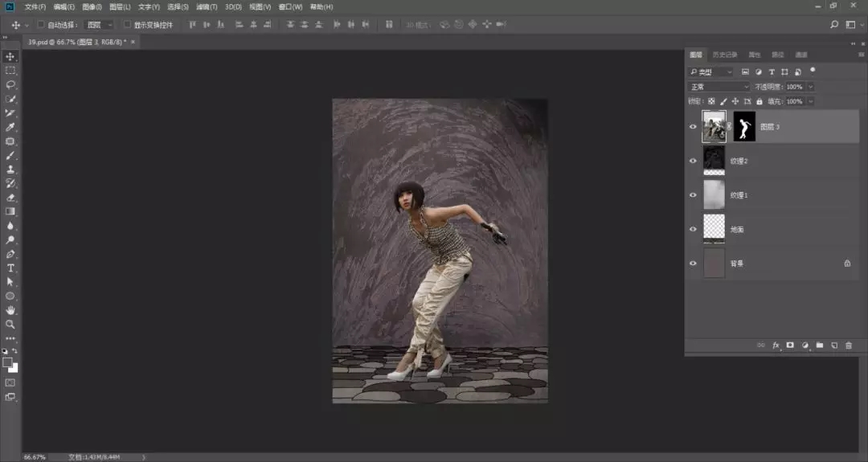Screen dimensions: 868x462
Task: Select the horizontal Type tool
Action: tap(10, 268)
